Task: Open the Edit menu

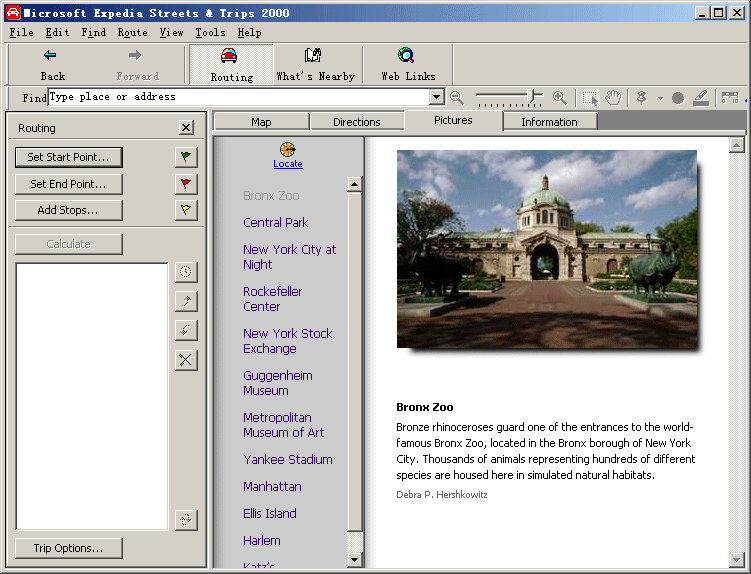Action: (57, 33)
